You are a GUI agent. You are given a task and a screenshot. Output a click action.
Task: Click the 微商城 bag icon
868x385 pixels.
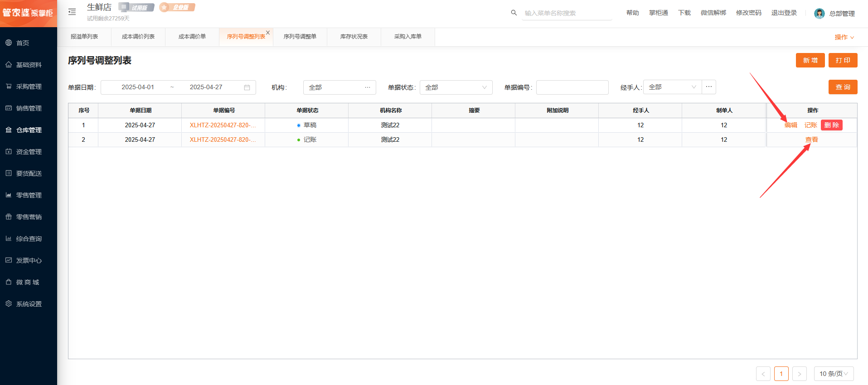(x=9, y=282)
